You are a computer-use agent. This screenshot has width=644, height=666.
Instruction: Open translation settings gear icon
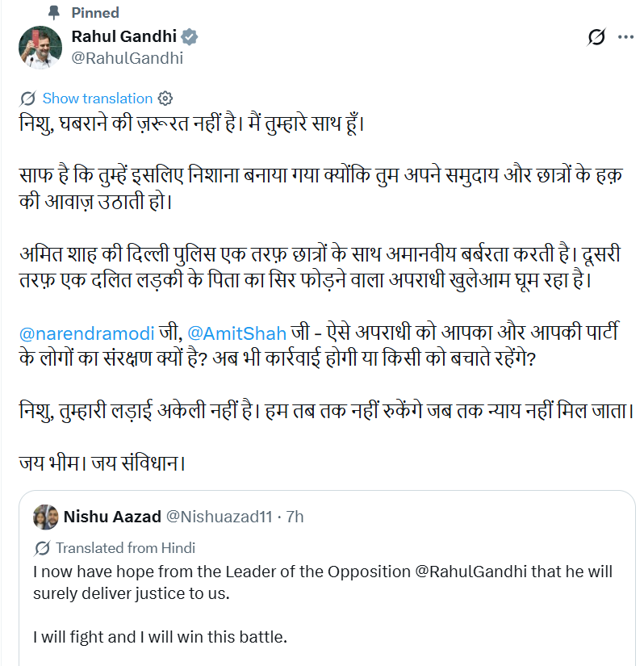[x=165, y=98]
